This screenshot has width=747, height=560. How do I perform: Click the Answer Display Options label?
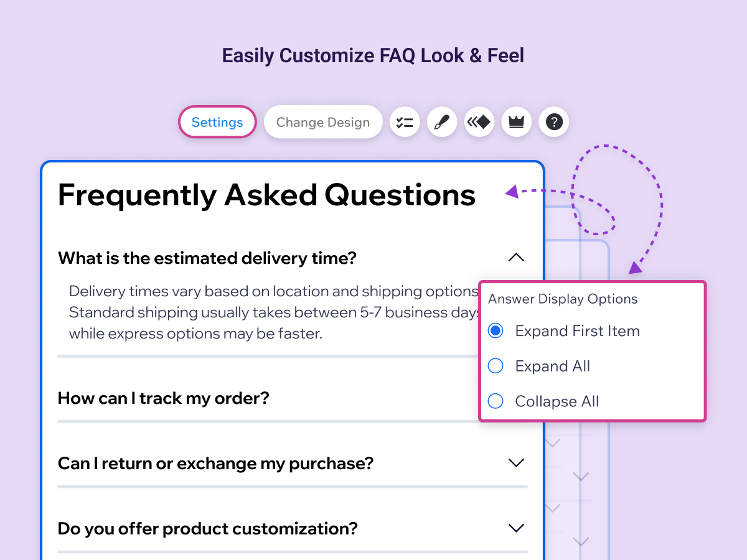(563, 299)
